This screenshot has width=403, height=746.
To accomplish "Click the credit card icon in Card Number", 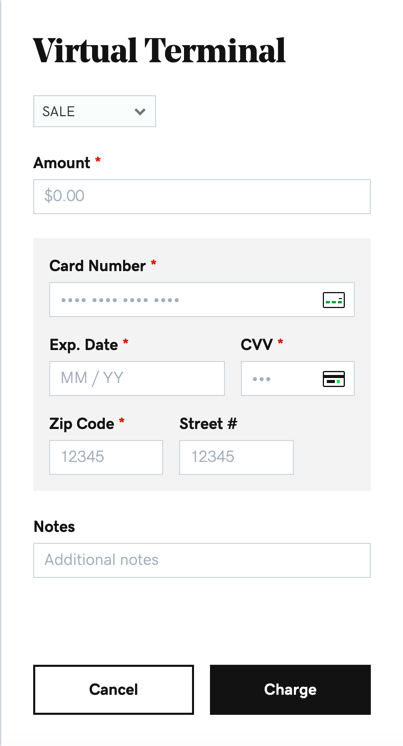I will (334, 300).
